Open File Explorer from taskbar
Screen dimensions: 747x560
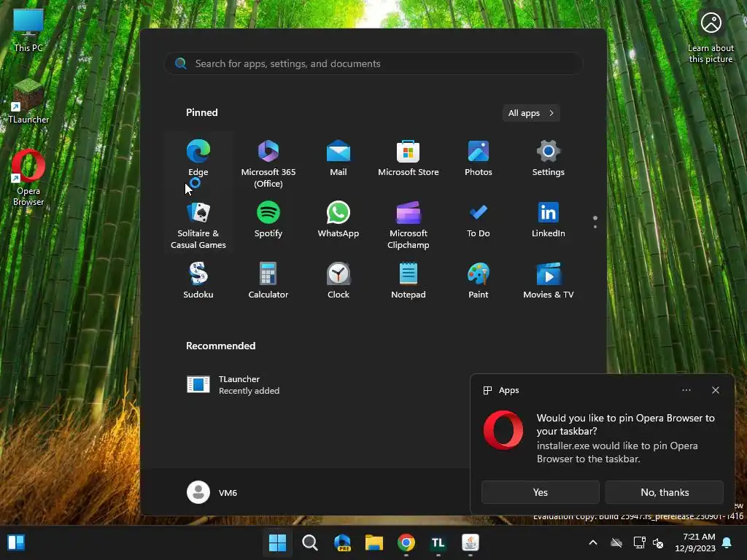click(374, 542)
